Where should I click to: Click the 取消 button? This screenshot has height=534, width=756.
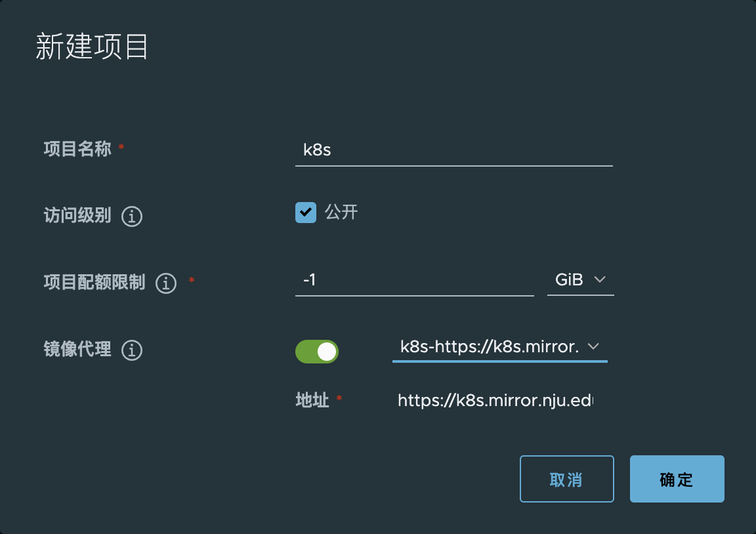point(566,479)
